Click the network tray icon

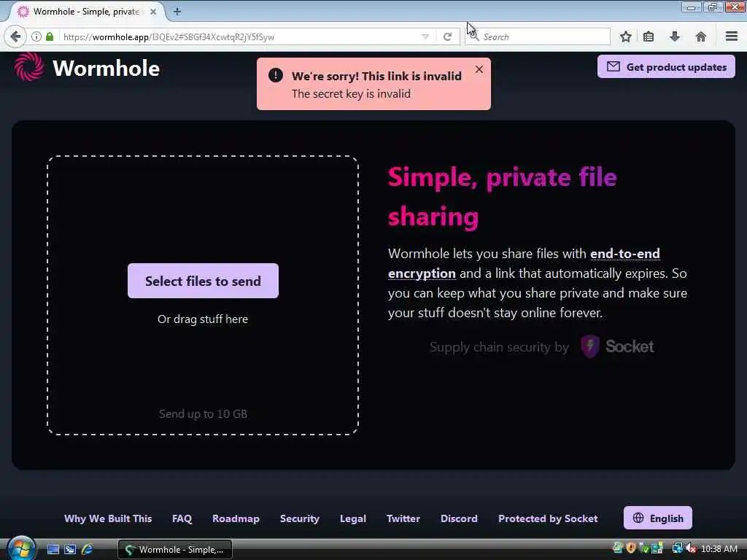pos(677,548)
